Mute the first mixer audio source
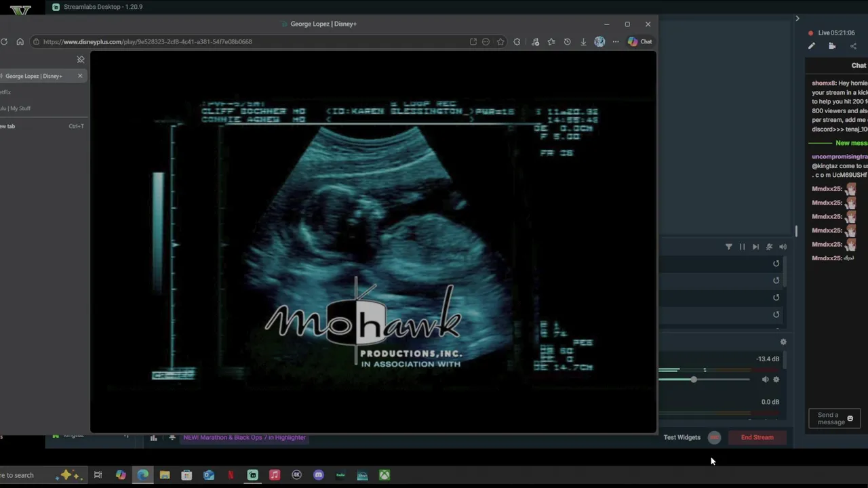The height and width of the screenshot is (488, 868). [766, 380]
